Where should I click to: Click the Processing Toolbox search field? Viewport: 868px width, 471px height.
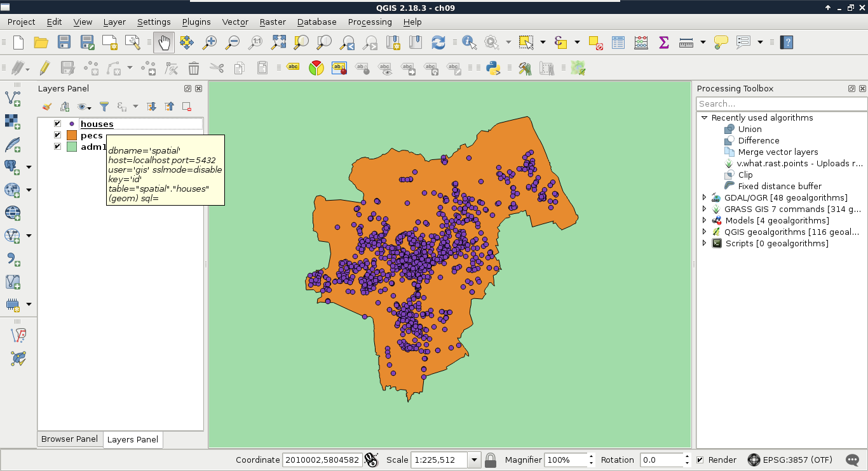click(780, 103)
